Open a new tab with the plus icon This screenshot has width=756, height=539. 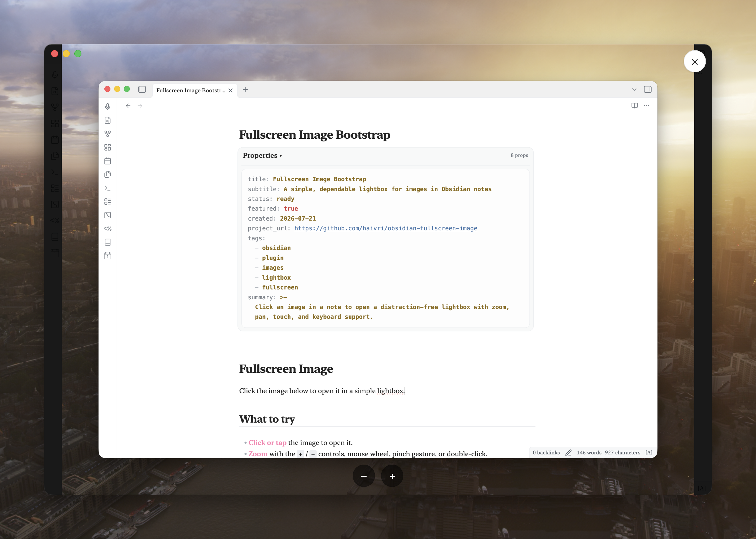(x=245, y=90)
